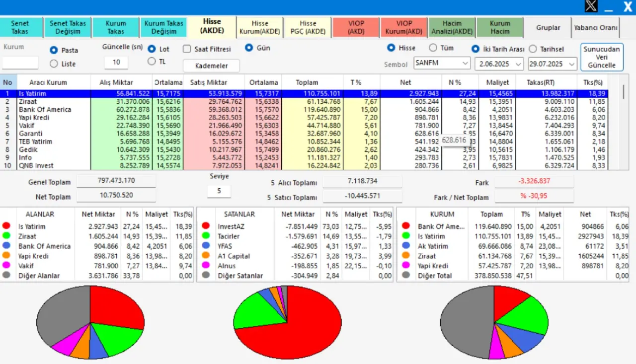Click gray dot beside Diğer Total
Viewport: 636px width, 364px height.
tap(406, 276)
